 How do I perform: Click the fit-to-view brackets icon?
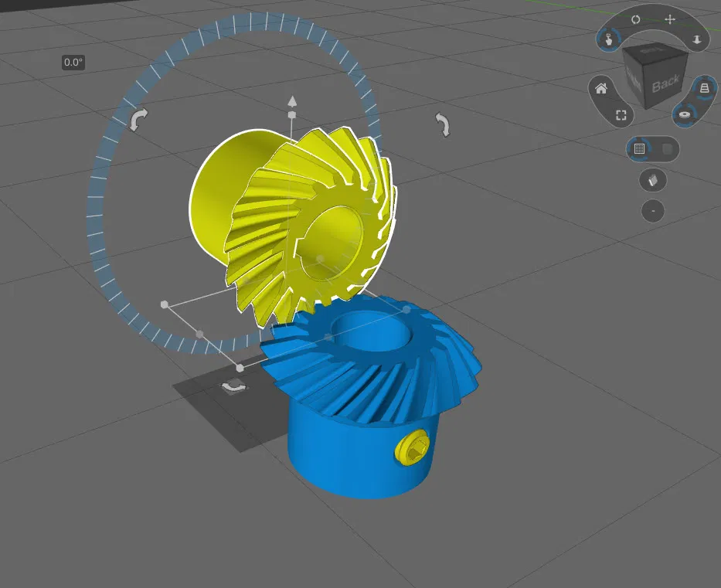point(621,115)
